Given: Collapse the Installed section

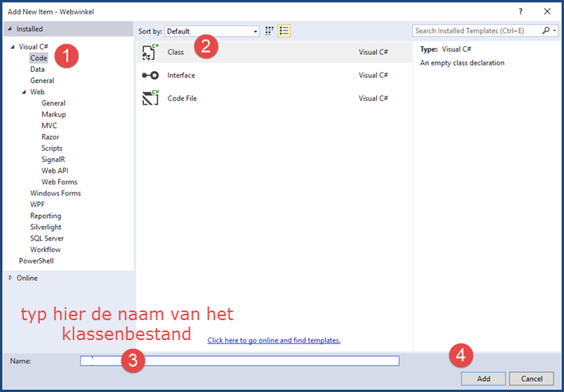Looking at the screenshot, I should pyautogui.click(x=10, y=29).
